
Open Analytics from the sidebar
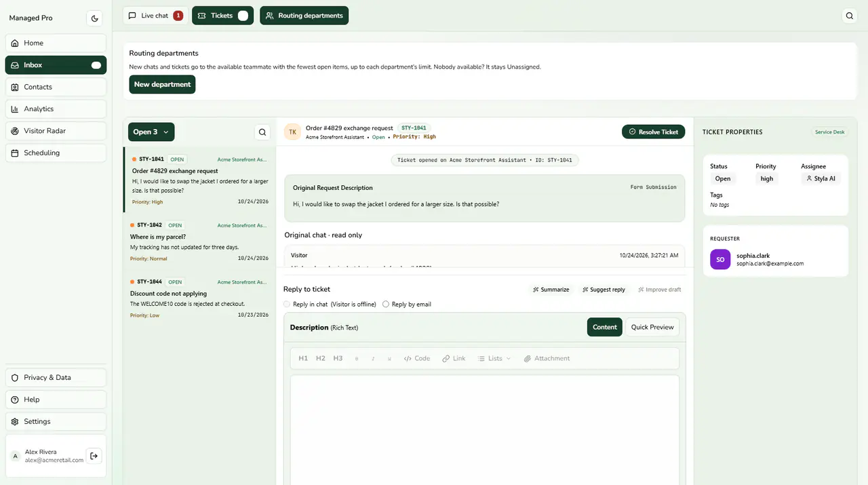(56, 109)
